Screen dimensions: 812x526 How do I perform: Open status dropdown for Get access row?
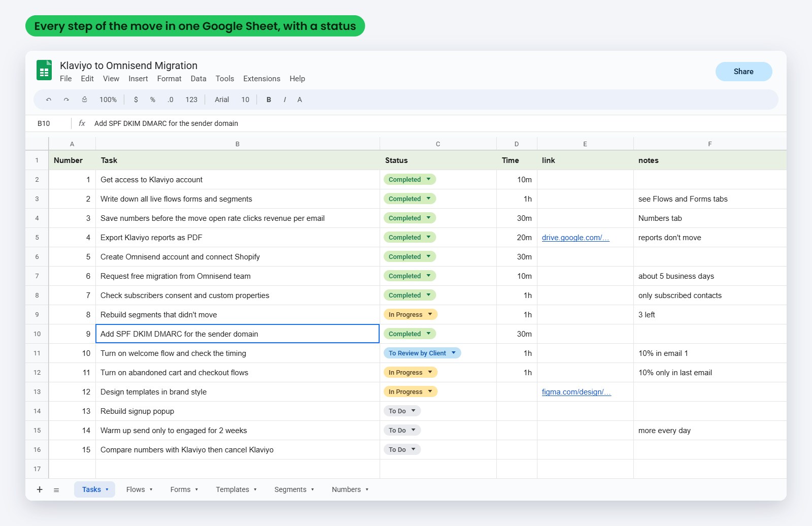pos(410,179)
